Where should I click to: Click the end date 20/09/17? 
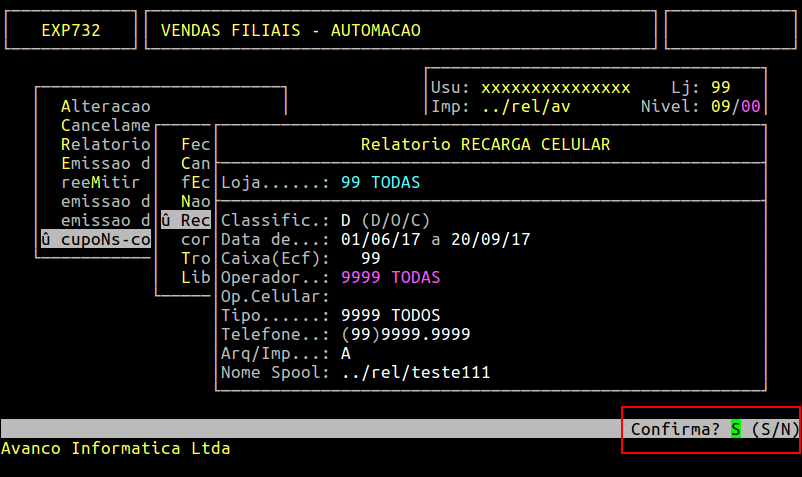(490, 239)
